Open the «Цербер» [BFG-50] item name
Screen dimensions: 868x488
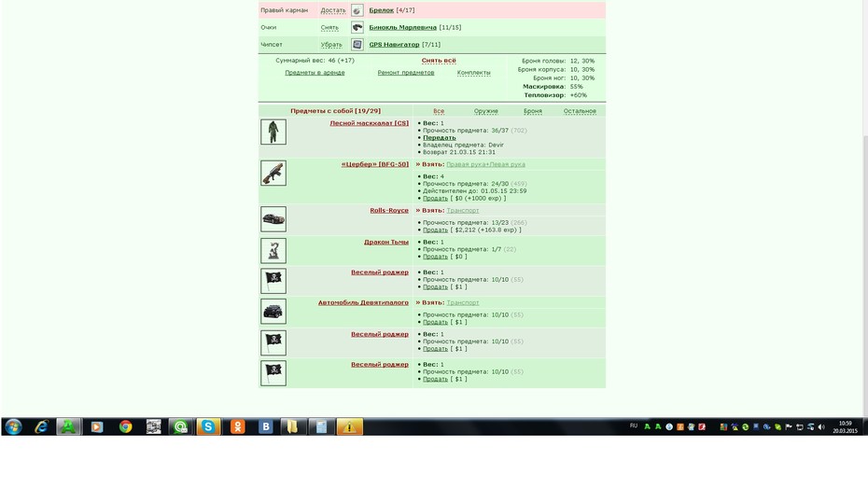click(x=375, y=164)
